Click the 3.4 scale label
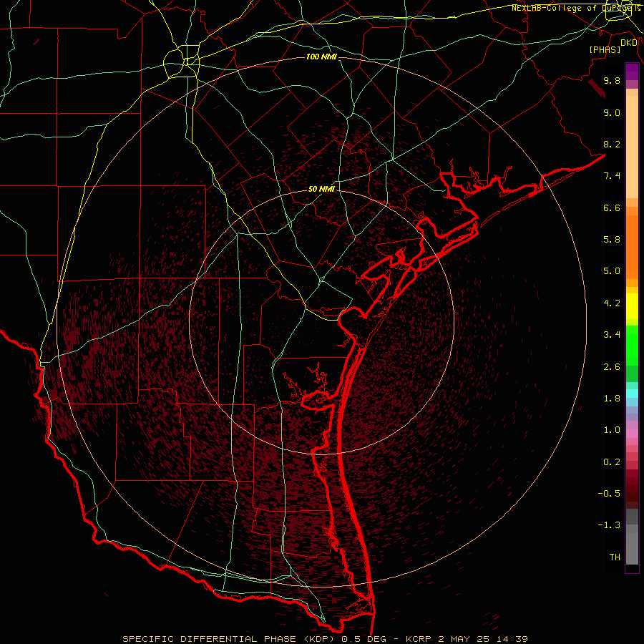 tap(612, 335)
